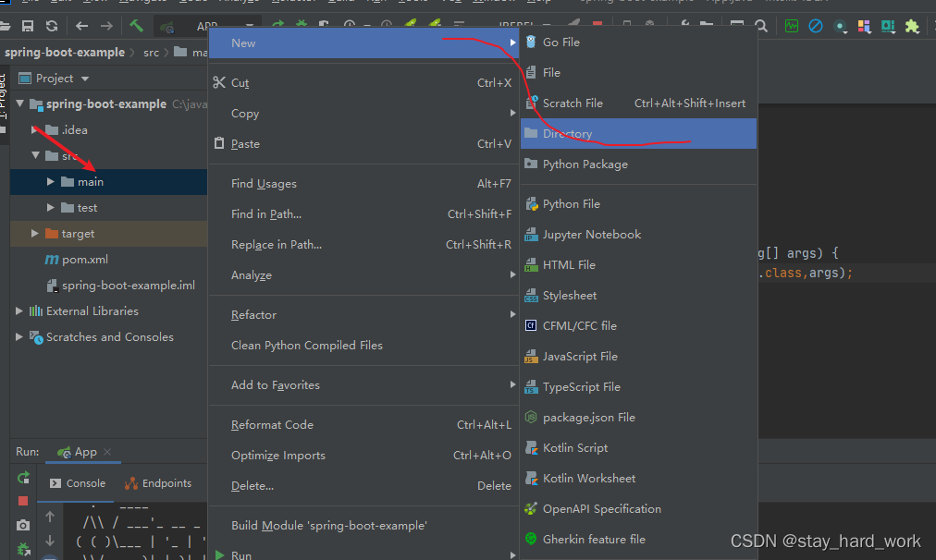Viewport: 936px width, 560px height.
Task: Click the colorful blocks toolbar icon
Action: (864, 27)
